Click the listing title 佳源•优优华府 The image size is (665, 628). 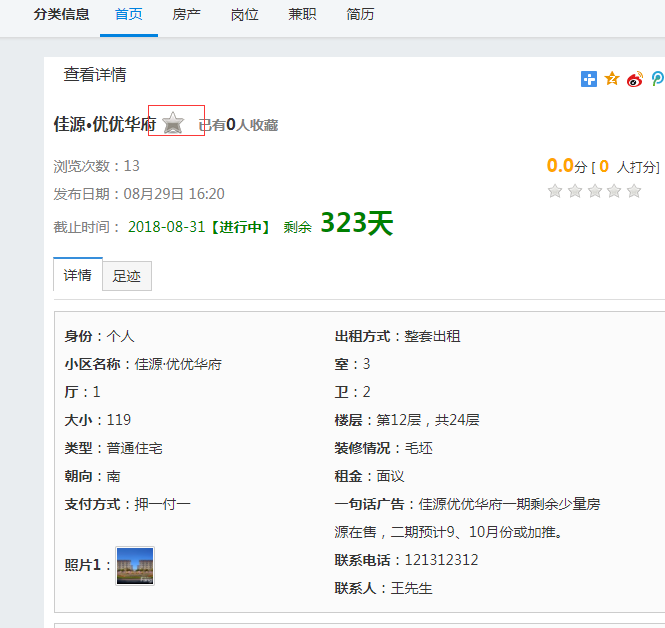pyautogui.click(x=105, y=124)
